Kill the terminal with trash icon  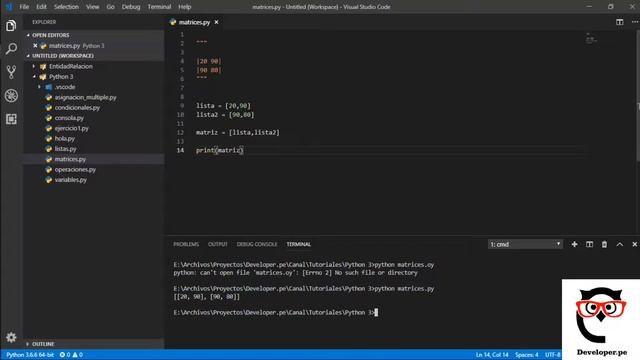[604, 244]
